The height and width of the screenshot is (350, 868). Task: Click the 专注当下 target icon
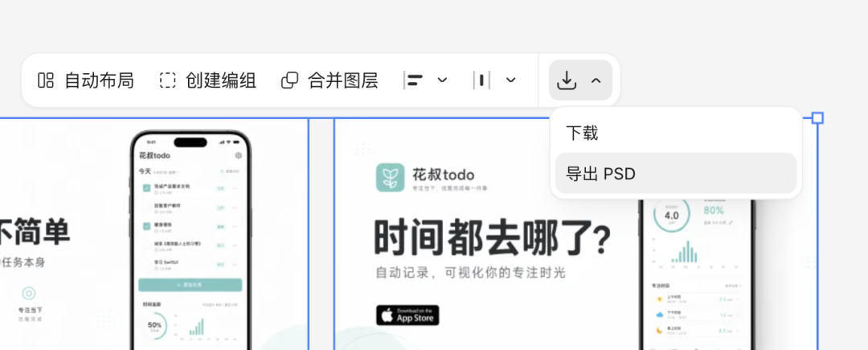coord(30,293)
